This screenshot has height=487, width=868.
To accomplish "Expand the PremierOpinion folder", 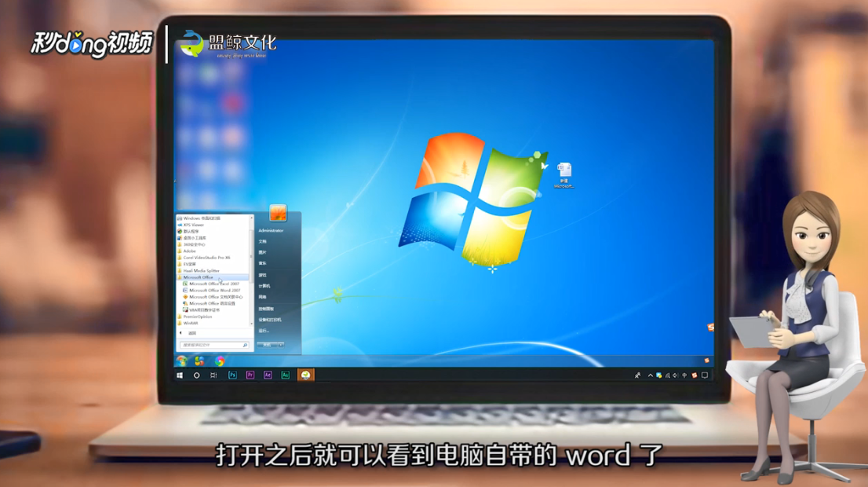I will [195, 317].
